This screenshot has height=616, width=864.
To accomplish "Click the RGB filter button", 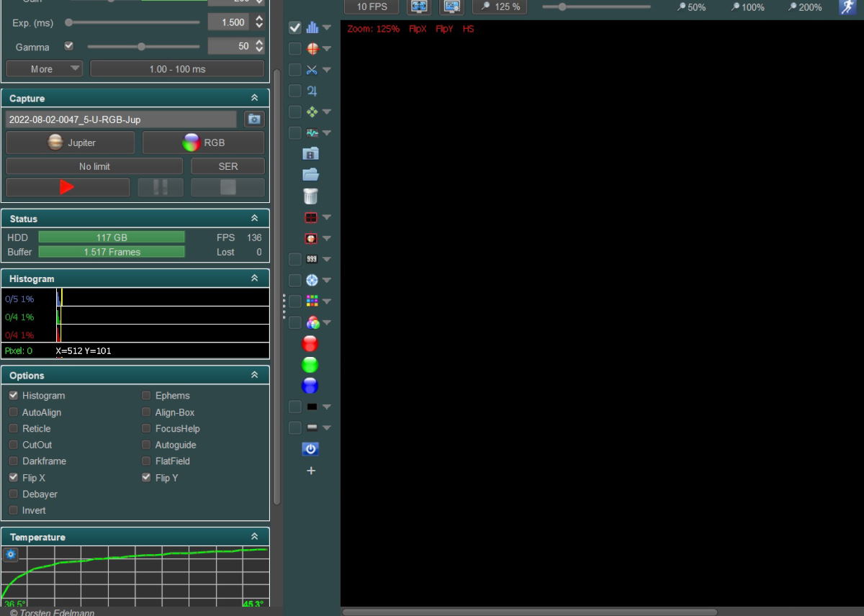I will (203, 142).
